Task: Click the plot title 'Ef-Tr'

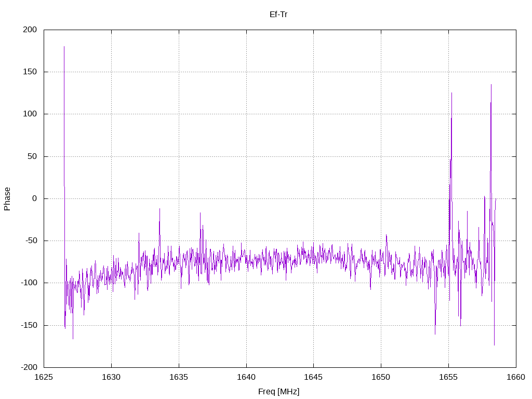Action: coord(278,15)
